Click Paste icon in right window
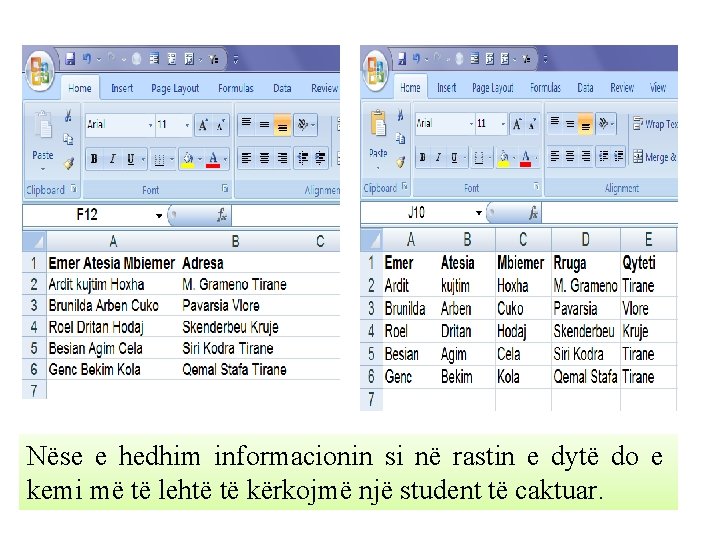The image size is (720, 540). [x=378, y=123]
